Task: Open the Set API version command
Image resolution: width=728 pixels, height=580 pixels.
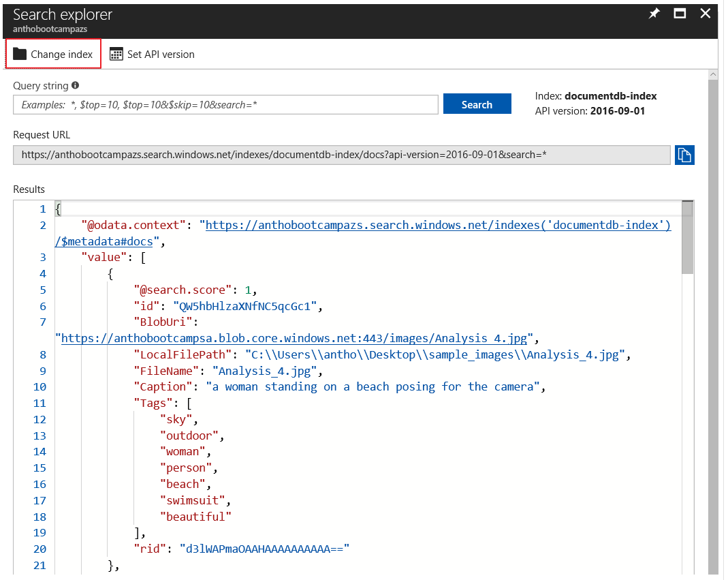Action: [x=157, y=54]
